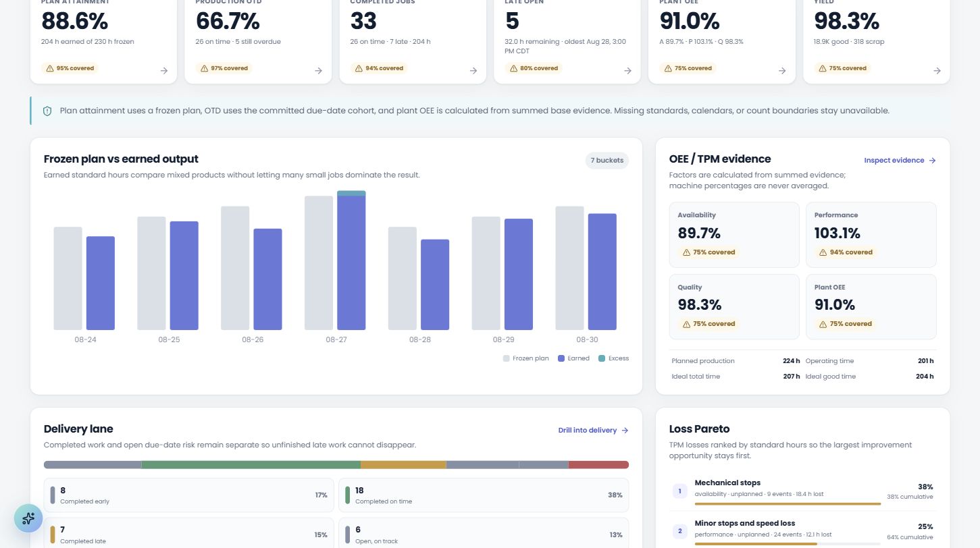Select the 6 Open, on track tile
Image resolution: width=980 pixels, height=548 pixels.
pos(484,533)
